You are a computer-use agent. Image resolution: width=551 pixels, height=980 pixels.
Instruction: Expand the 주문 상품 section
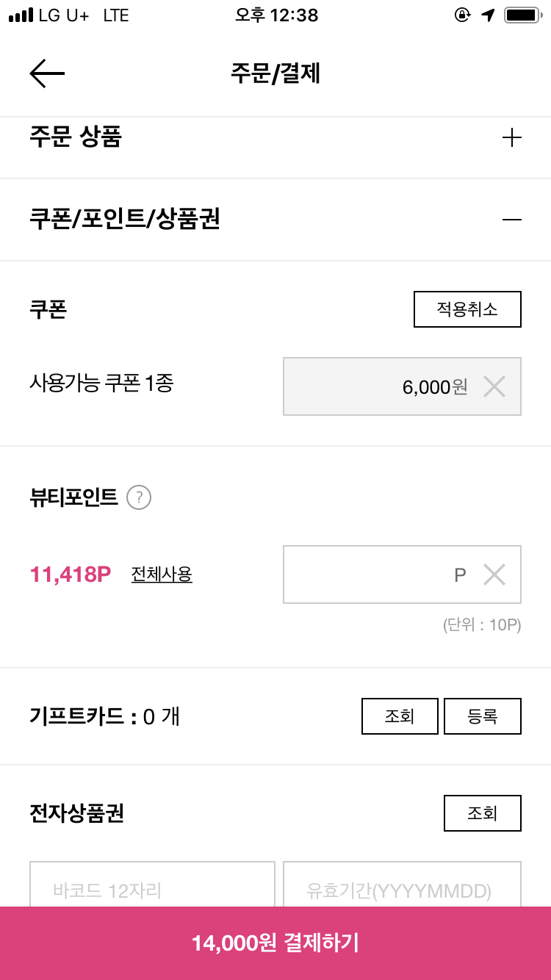pyautogui.click(x=511, y=137)
